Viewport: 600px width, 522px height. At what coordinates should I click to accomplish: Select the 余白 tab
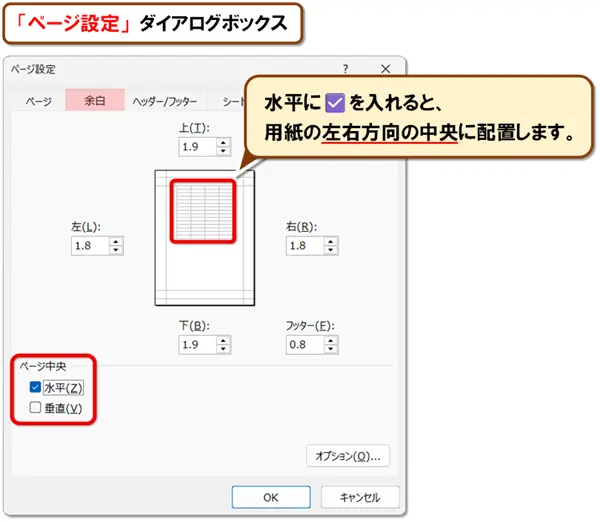pyautogui.click(x=95, y=100)
